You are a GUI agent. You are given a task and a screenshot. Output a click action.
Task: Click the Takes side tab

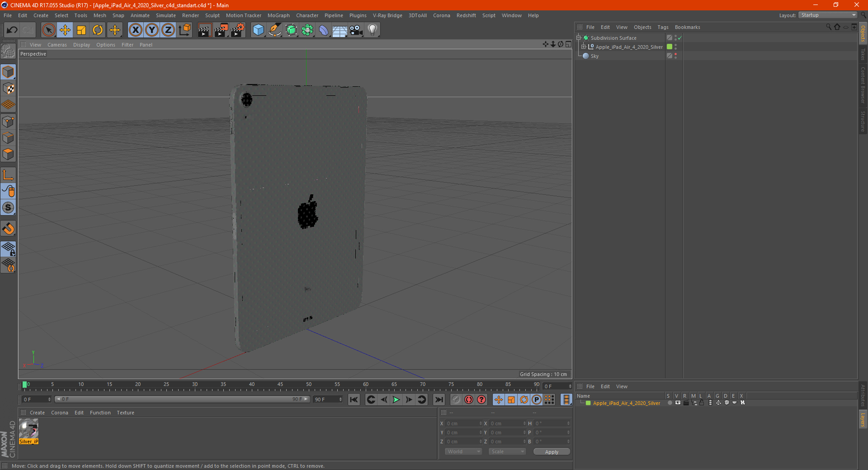863,55
